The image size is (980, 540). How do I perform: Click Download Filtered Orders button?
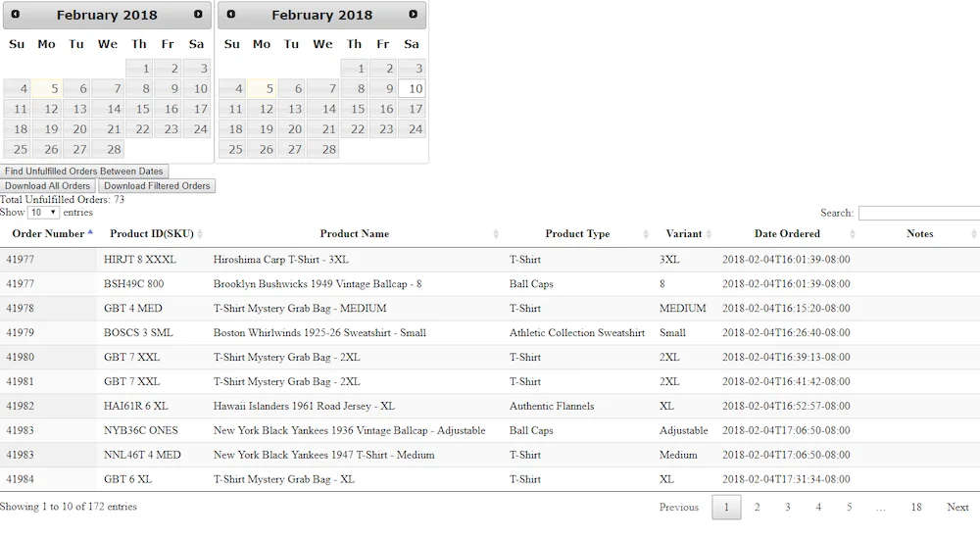(157, 186)
